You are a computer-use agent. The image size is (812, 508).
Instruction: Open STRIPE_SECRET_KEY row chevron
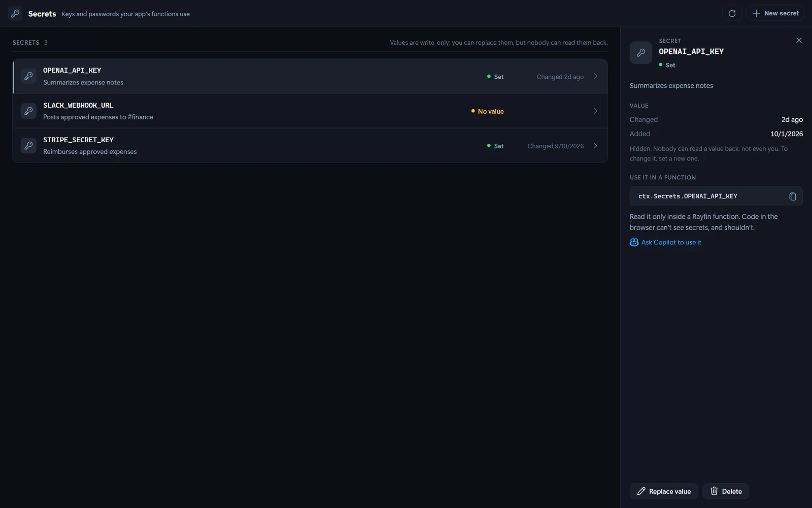[595, 145]
